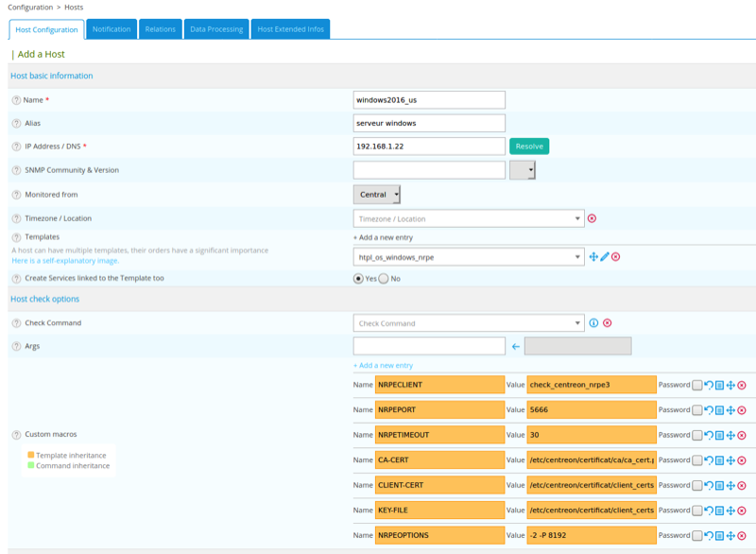Delete the NRPEOPTIONS macro row
756x554 pixels.
[742, 535]
